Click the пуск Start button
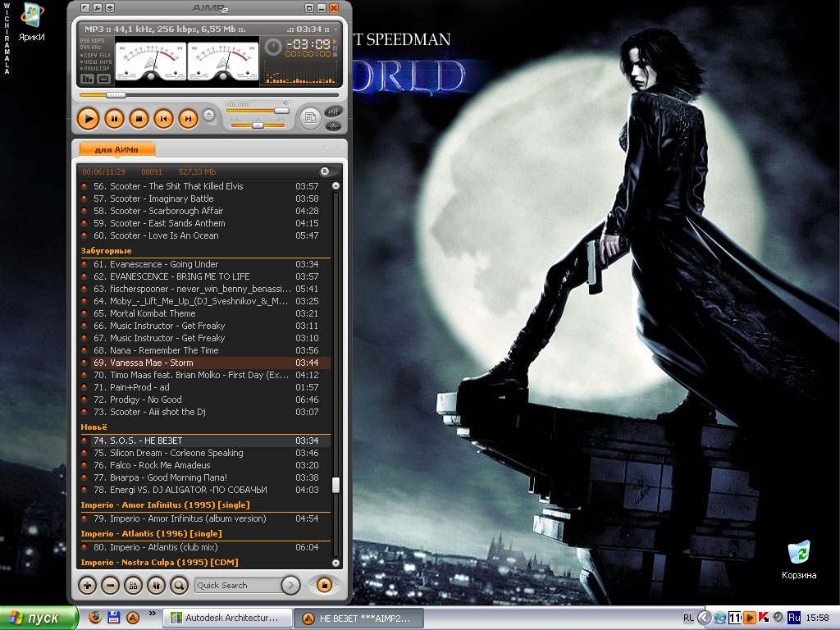This screenshot has height=630, width=840. pos(39,618)
